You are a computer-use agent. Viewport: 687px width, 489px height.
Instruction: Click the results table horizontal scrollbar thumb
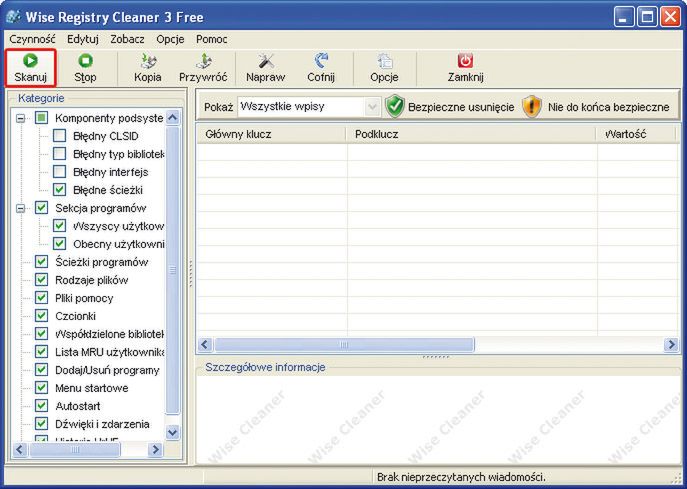(x=344, y=344)
